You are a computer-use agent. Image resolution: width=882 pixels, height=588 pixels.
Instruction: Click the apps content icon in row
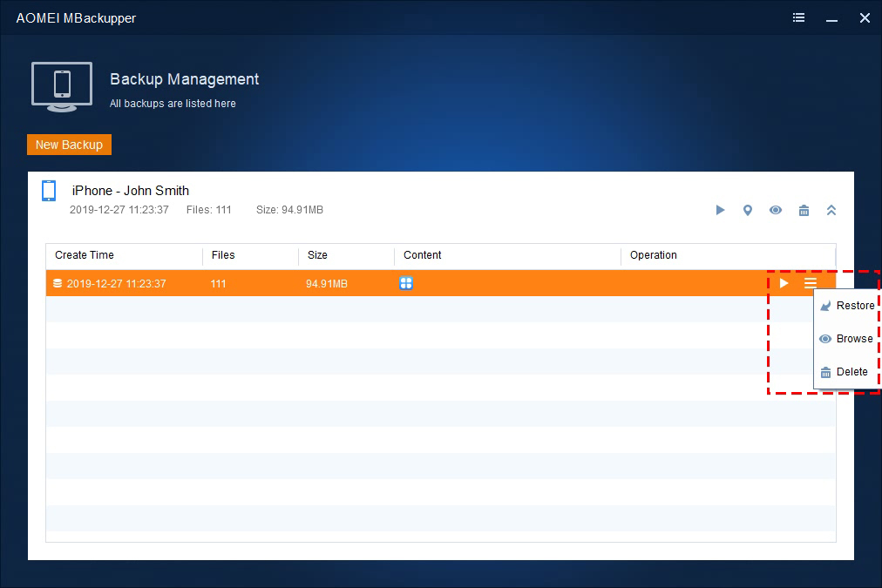coord(406,283)
